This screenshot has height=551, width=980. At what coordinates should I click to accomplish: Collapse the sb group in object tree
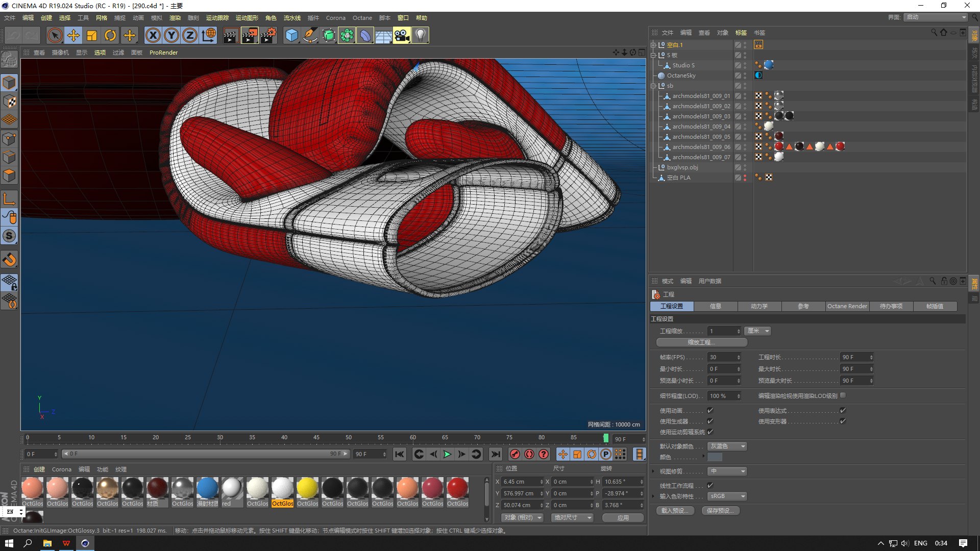coord(653,86)
